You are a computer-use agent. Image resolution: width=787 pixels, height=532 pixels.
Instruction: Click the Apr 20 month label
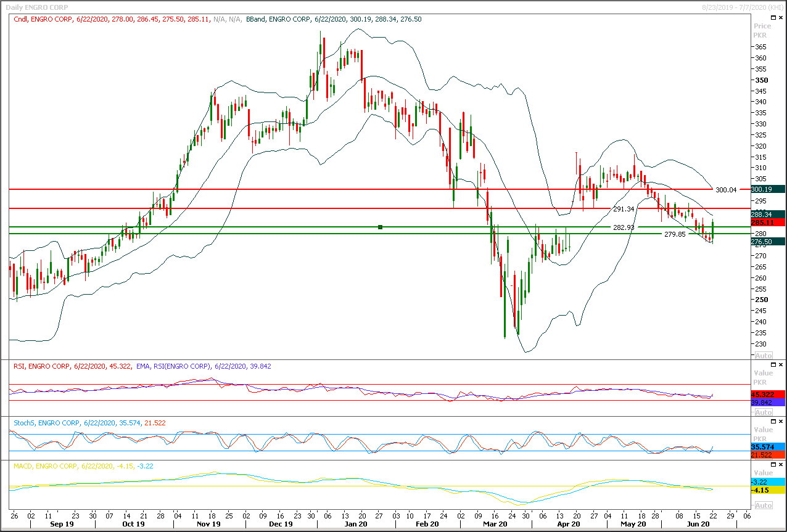pos(569,524)
